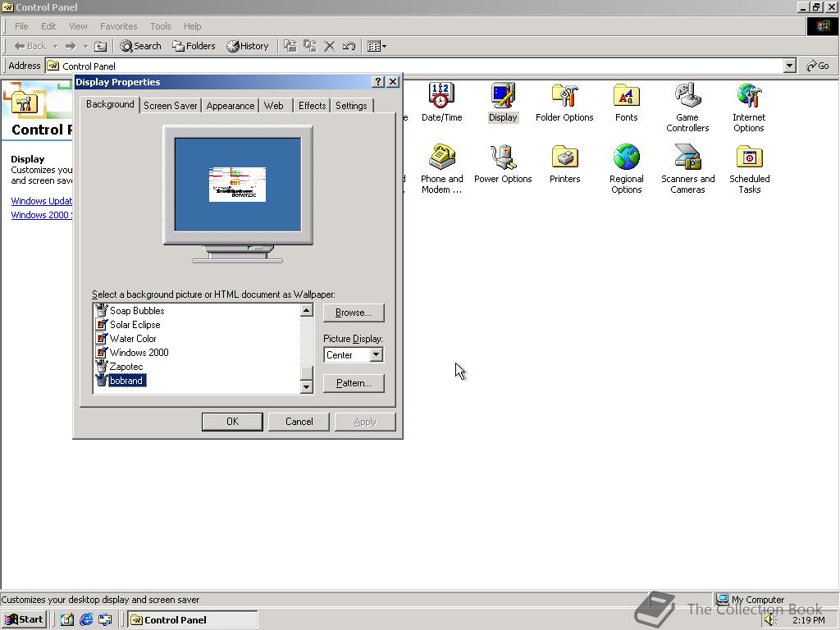Open Folder Options icon
The image size is (840, 630).
pos(564,102)
